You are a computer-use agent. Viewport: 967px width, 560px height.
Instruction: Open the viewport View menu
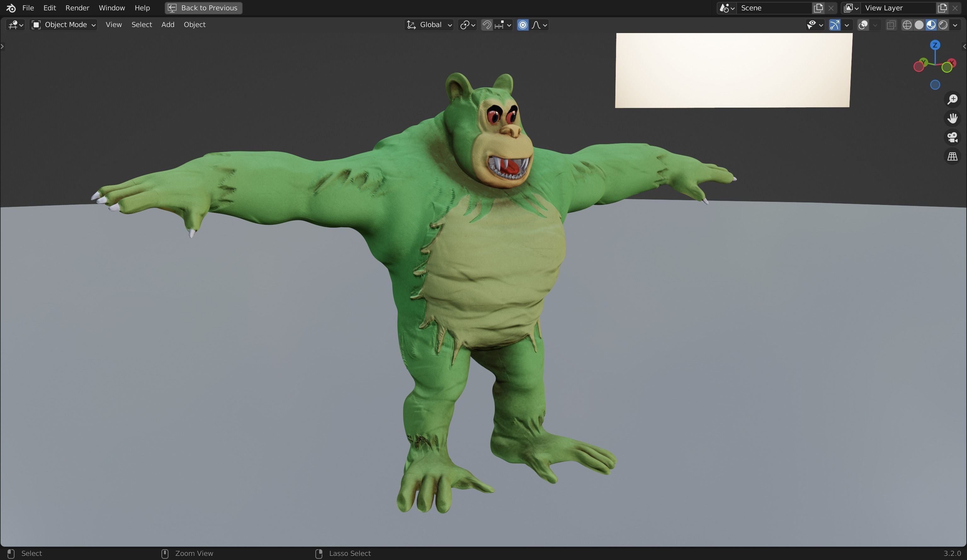(x=114, y=25)
